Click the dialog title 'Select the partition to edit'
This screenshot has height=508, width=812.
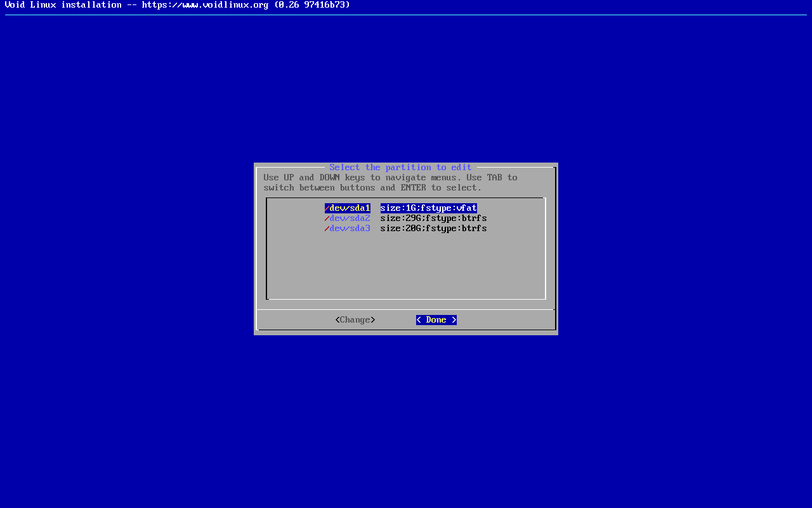click(400, 168)
